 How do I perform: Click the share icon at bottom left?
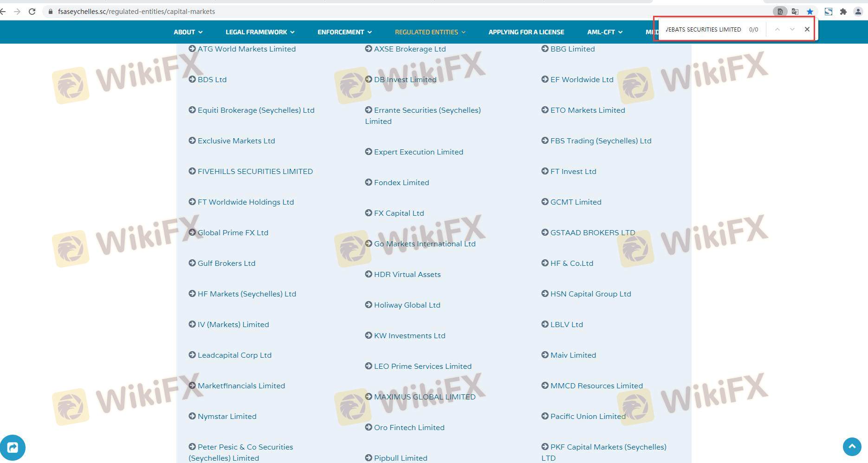pos(13,447)
